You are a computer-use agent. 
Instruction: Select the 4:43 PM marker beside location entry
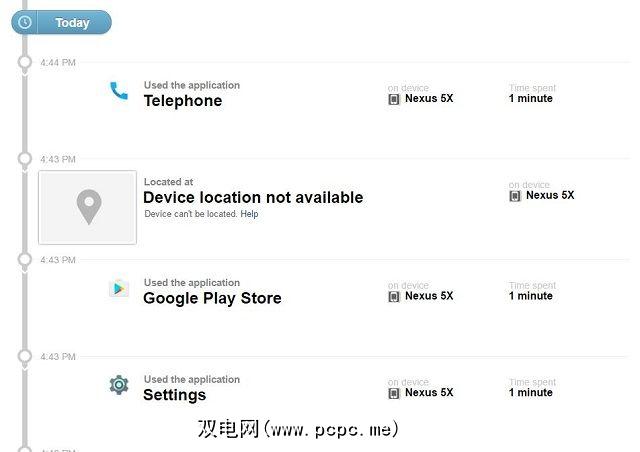(x=25, y=159)
